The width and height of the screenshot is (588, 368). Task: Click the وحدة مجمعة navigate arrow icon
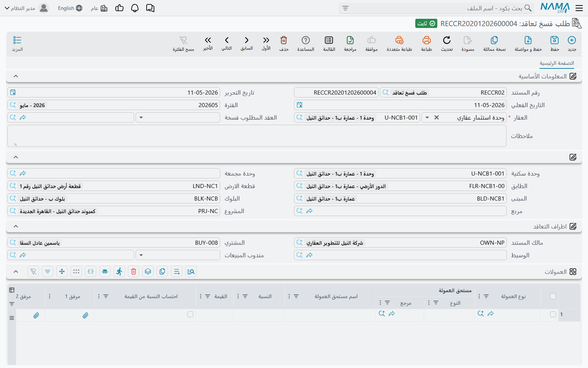(x=23, y=173)
